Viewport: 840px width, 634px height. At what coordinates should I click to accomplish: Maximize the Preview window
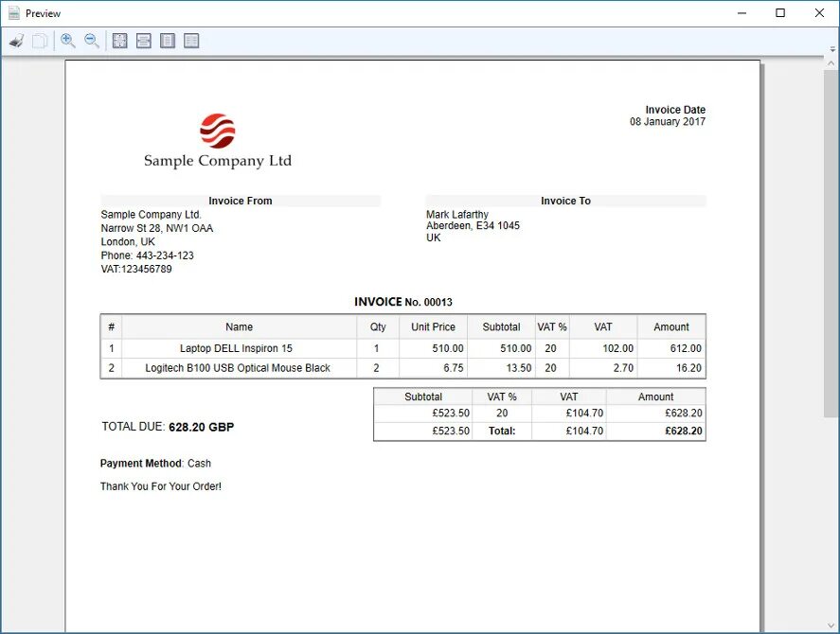click(780, 13)
